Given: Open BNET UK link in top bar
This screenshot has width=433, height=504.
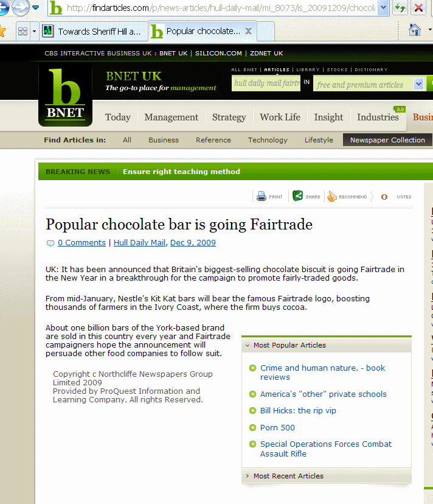Looking at the screenshot, I should (173, 54).
